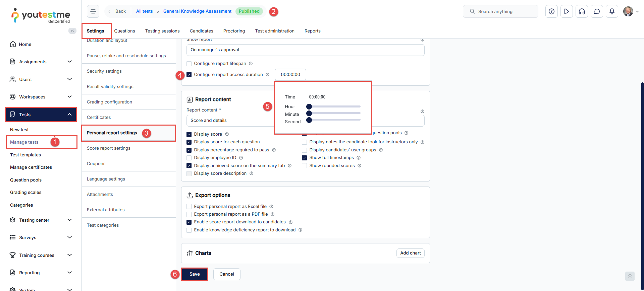Switch to the Questions tab

coord(124,31)
